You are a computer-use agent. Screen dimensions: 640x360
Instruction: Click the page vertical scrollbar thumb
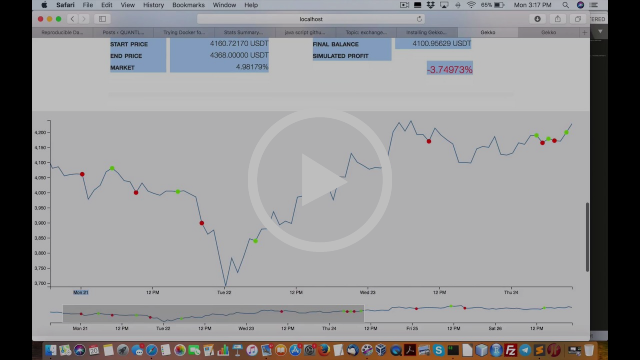[x=587, y=237]
